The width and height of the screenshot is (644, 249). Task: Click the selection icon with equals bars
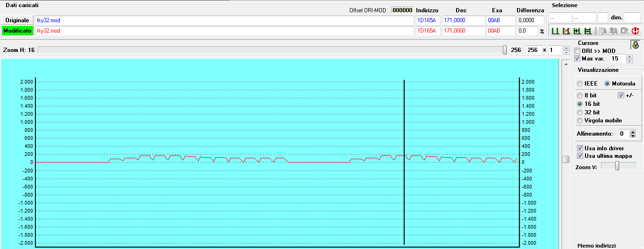[588, 31]
